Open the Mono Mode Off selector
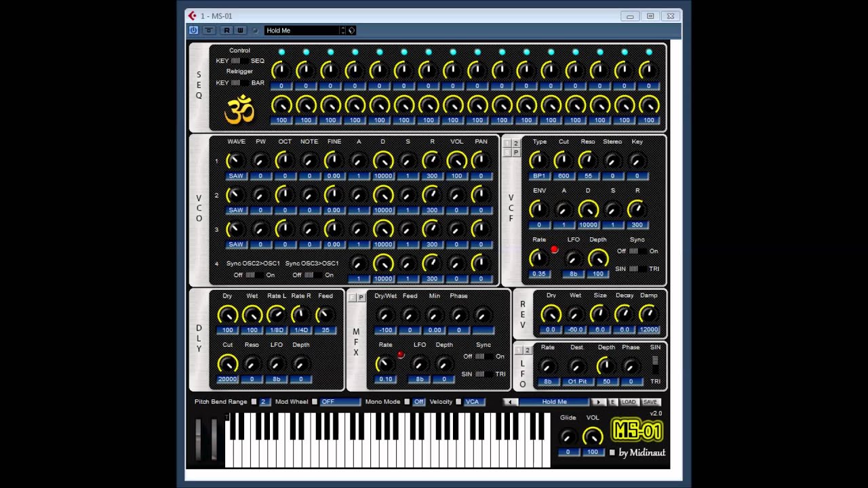 click(x=419, y=402)
